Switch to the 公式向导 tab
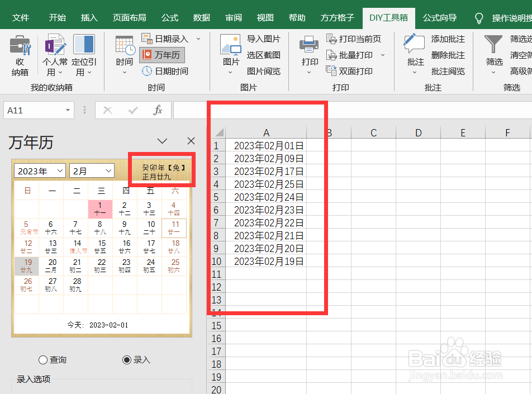Screen dimensions: 532x394 (440, 18)
